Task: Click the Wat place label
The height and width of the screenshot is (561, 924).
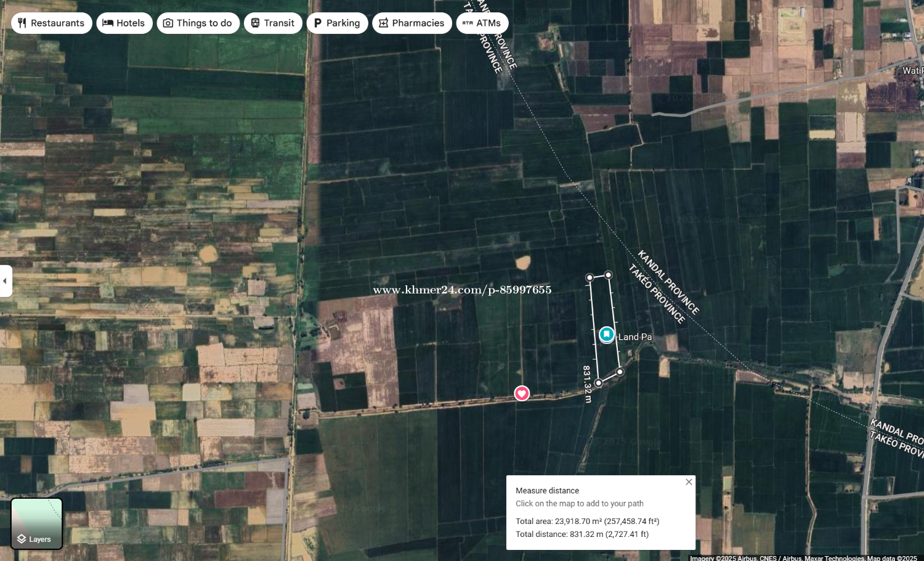Action: [912, 71]
